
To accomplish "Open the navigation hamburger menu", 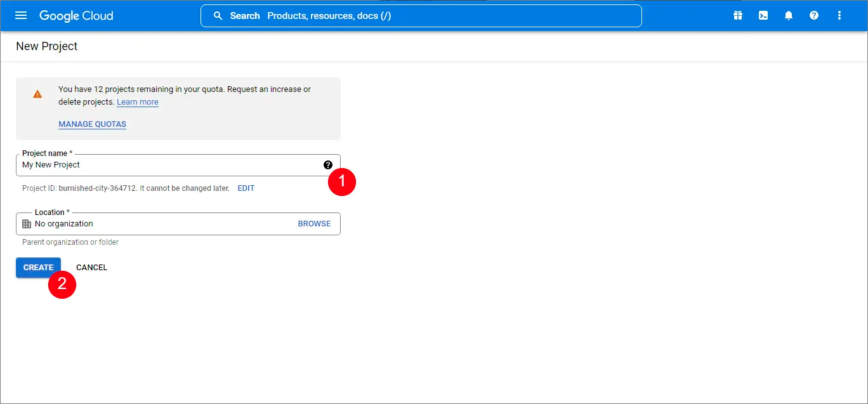I will (x=21, y=15).
